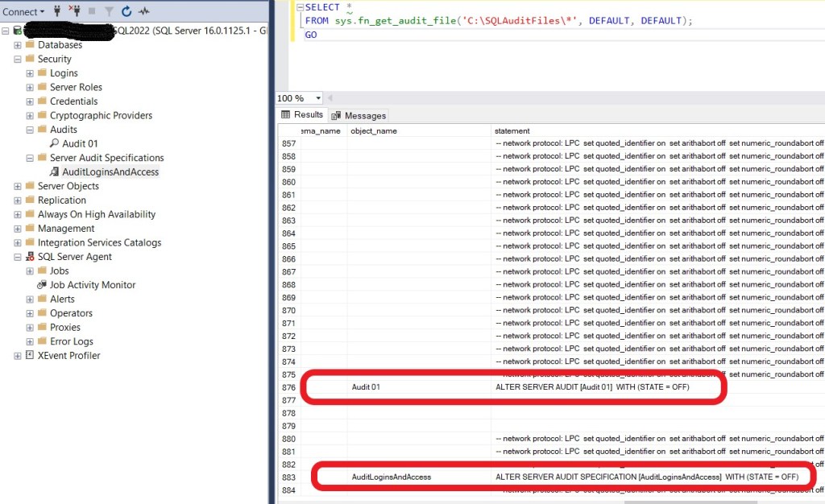Select the Audit 01 magnifier icon

55,144
